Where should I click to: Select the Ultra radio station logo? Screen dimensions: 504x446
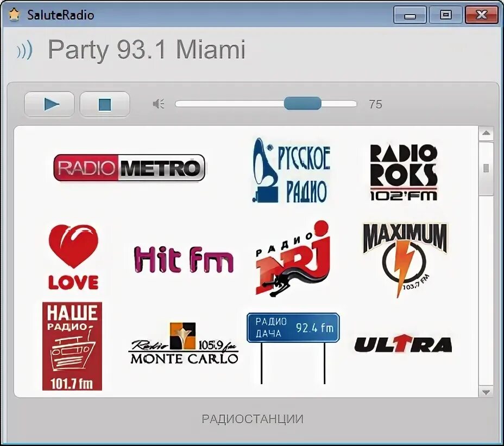[404, 343]
